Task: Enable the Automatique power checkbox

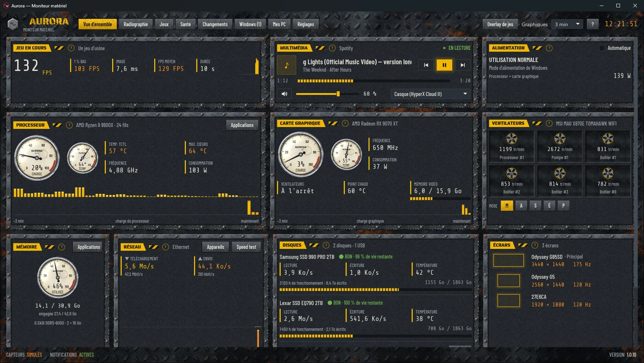Action: coord(602,48)
